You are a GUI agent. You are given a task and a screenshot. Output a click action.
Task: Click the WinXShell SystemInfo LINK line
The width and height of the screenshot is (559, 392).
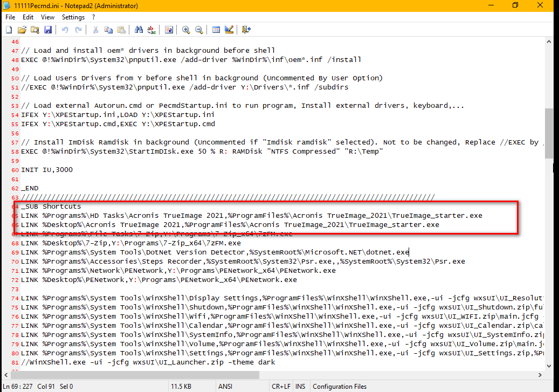282,334
